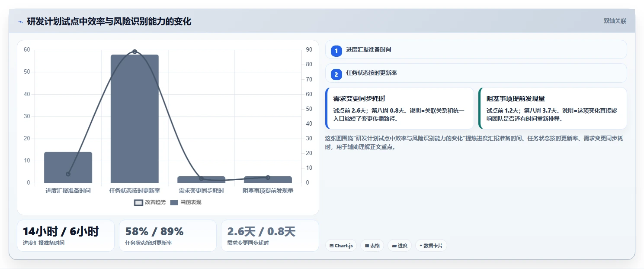The image size is (644, 269).
Task: Click the 进度 tag chip
Action: (400, 246)
